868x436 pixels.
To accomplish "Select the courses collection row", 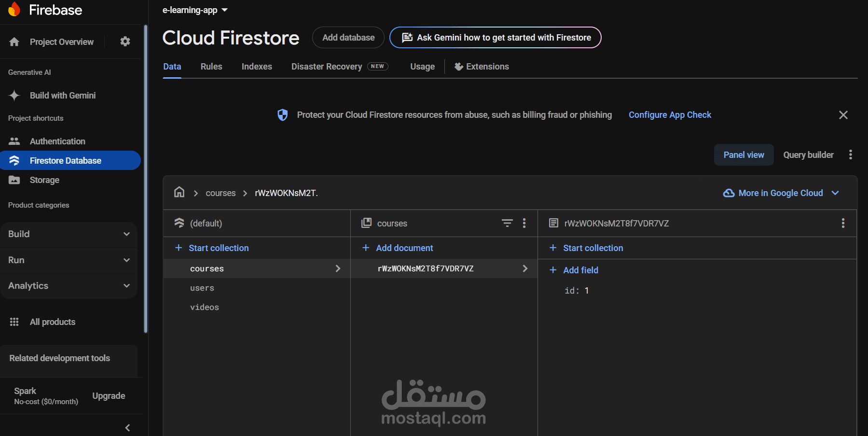I will [257, 268].
